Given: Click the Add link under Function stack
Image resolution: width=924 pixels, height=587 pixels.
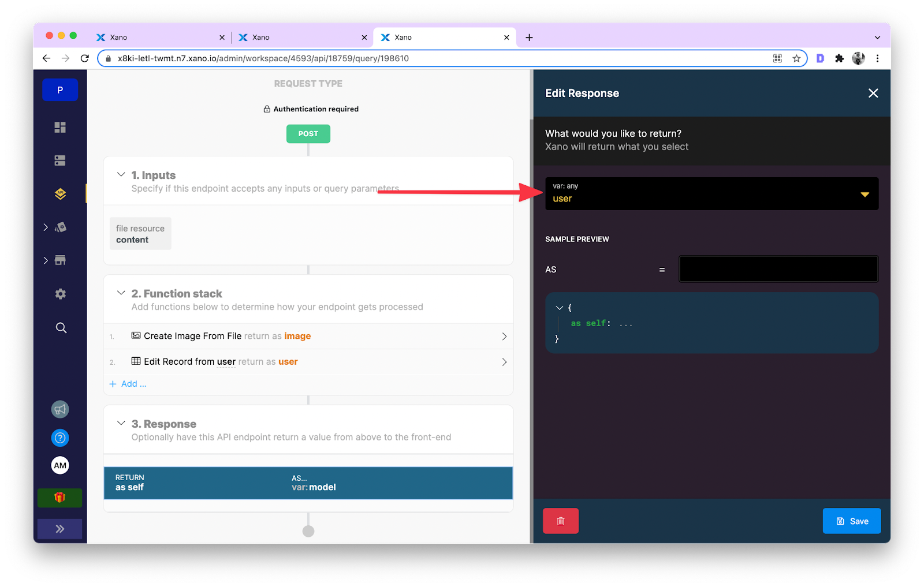Looking at the screenshot, I should pos(128,383).
